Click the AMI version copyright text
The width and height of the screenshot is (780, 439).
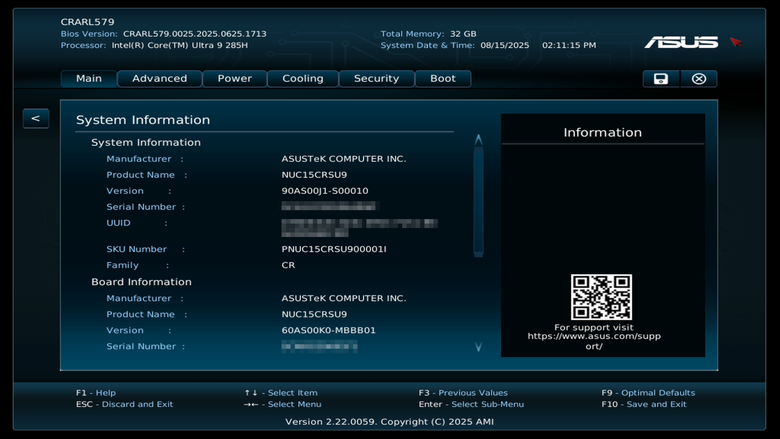coord(390,422)
